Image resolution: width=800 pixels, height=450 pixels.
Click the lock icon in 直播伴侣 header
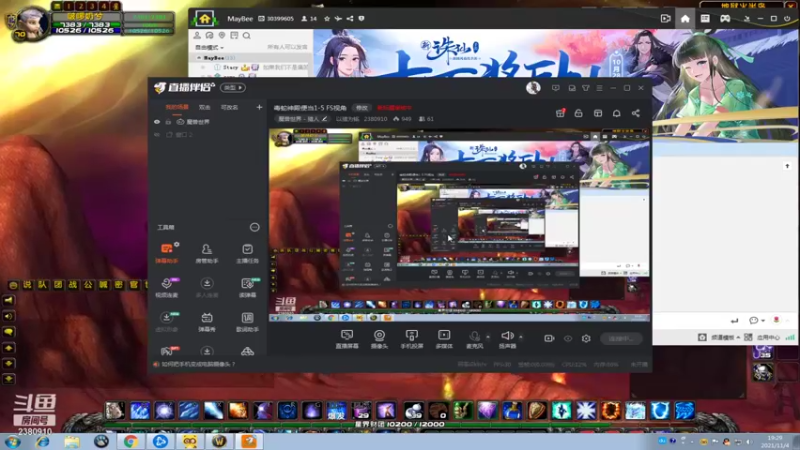579,113
